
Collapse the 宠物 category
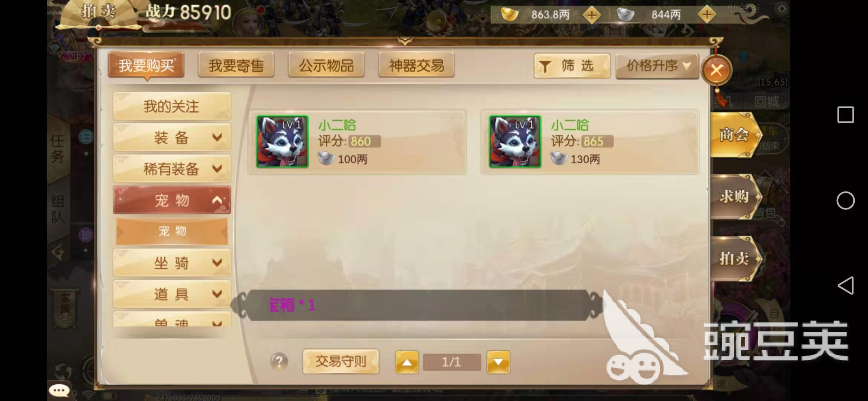click(172, 200)
